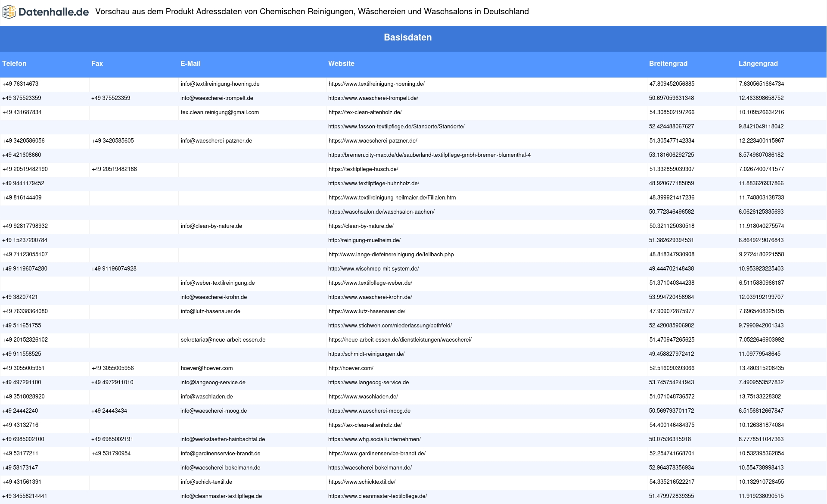This screenshot has height=504, width=827.
Task: Select fax number +49 531790954
Action: point(111,454)
